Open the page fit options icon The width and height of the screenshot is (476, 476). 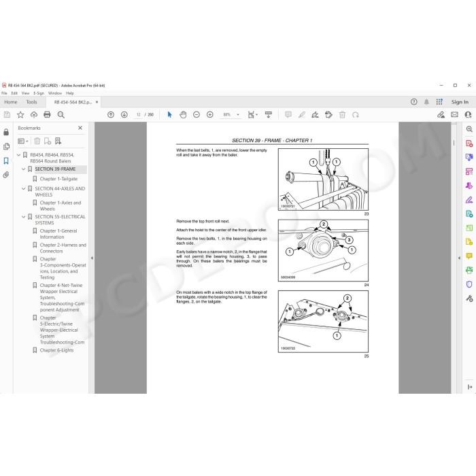coord(252,115)
